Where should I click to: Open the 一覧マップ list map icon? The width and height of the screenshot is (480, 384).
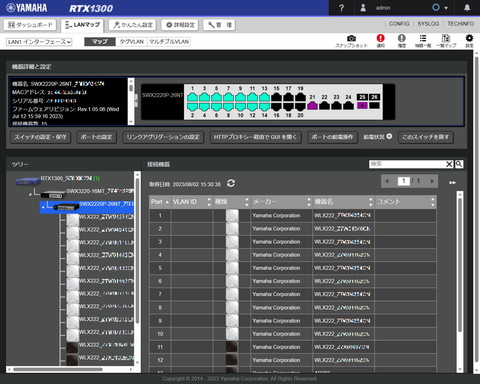(x=446, y=38)
